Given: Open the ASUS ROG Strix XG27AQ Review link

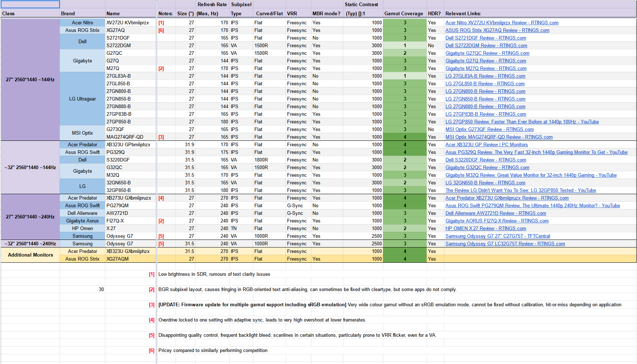Looking at the screenshot, I should 497,30.
